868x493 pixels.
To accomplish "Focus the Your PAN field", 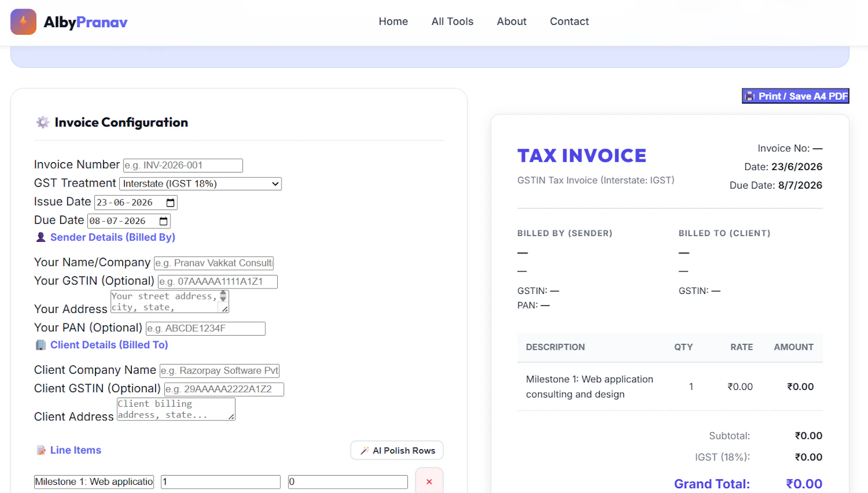I will [x=206, y=329].
